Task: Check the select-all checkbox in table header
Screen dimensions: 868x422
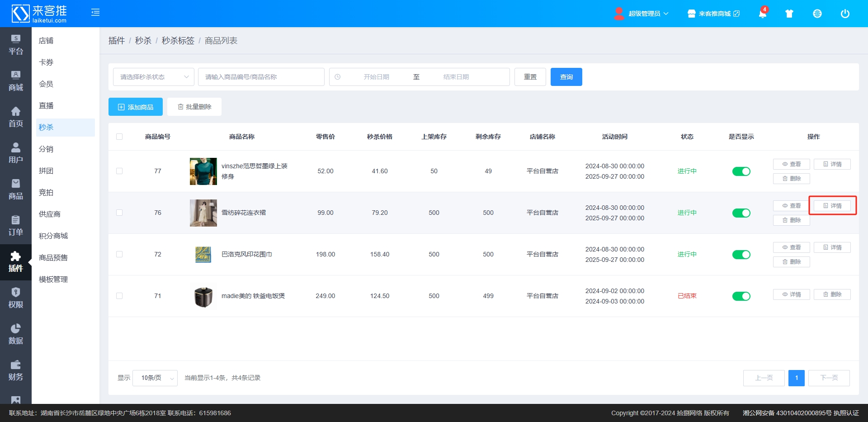Action: (119, 137)
